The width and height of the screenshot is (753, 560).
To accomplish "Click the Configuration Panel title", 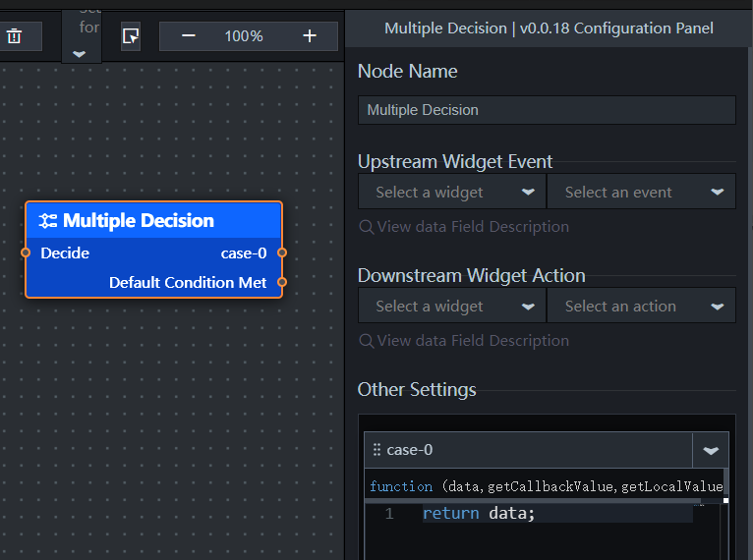I will click(x=549, y=28).
